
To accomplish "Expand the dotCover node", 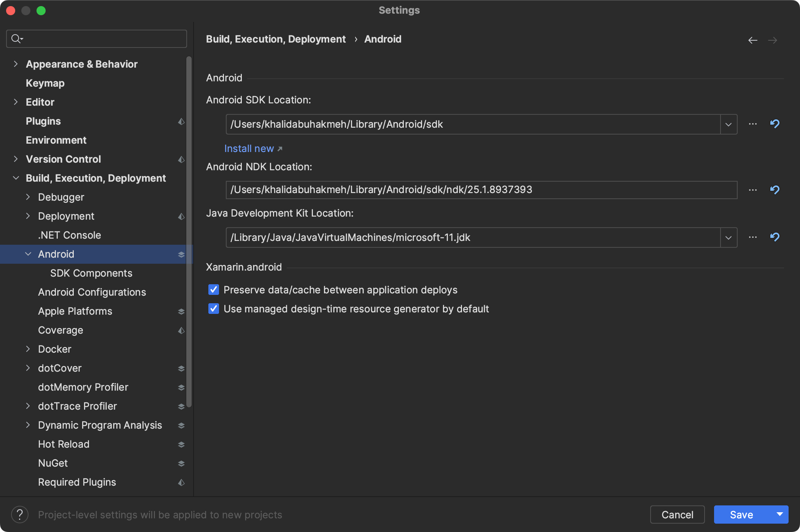I will [x=28, y=368].
